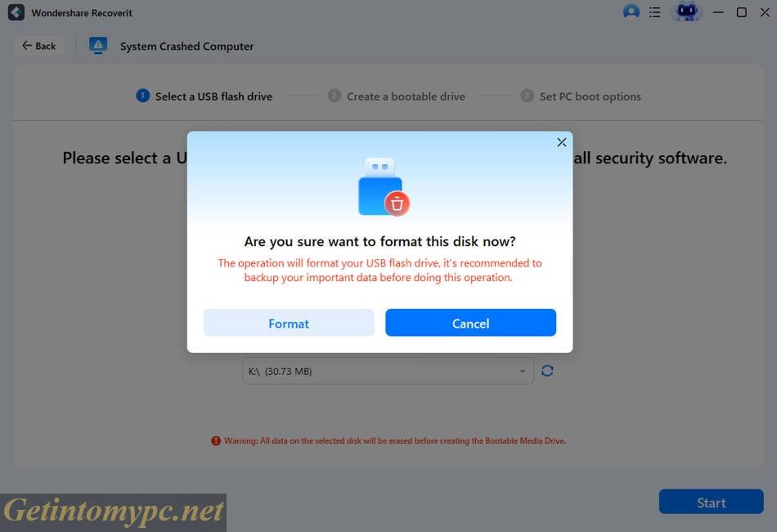Click the Format button to confirm
The width and height of the screenshot is (777, 532).
click(288, 322)
